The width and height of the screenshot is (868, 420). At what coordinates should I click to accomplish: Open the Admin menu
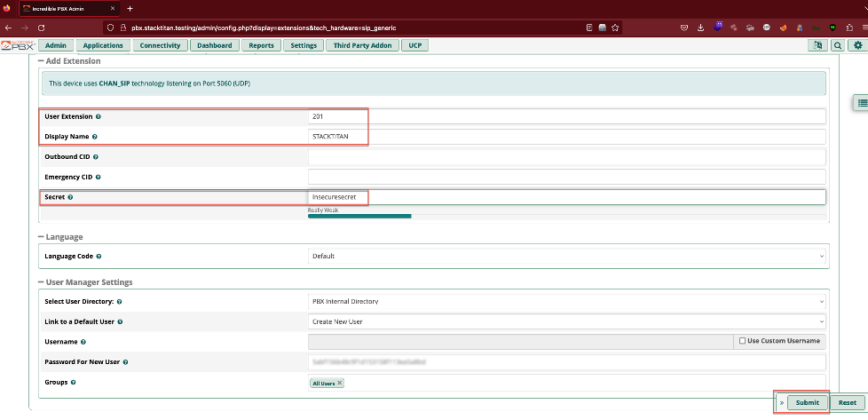pyautogui.click(x=56, y=45)
